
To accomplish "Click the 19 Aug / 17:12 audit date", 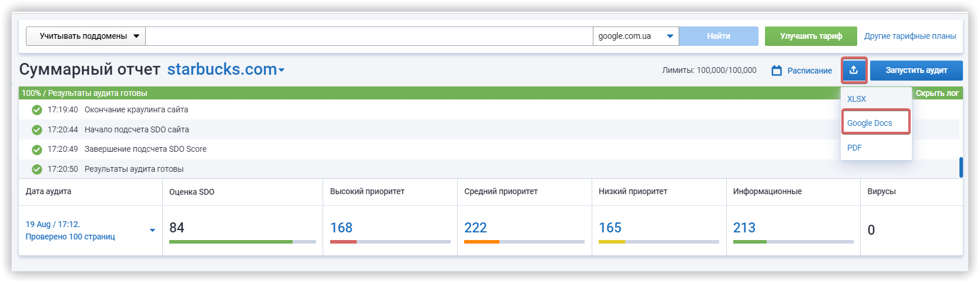I will coord(53,224).
